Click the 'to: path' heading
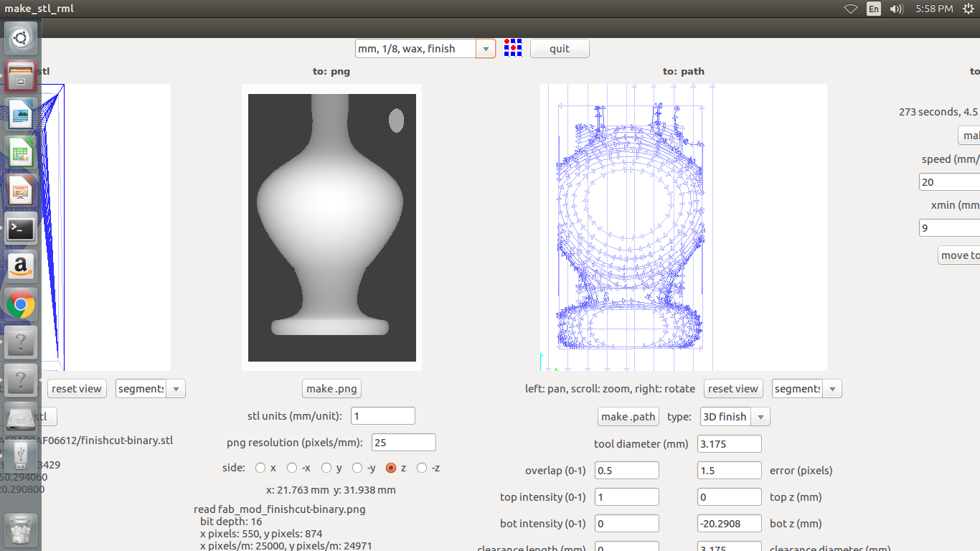 coord(684,71)
